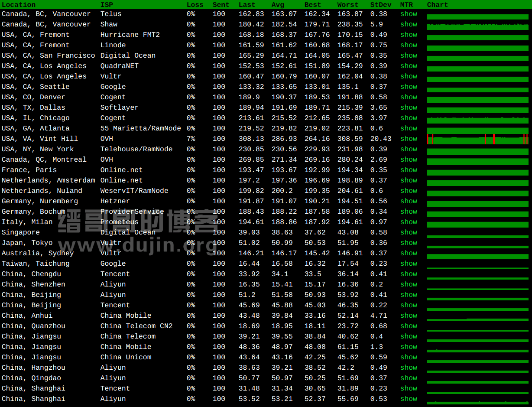Screen dimensions: 532x407
Task: Show MTR for Online.net Amsterdam
Action: tap(409, 180)
